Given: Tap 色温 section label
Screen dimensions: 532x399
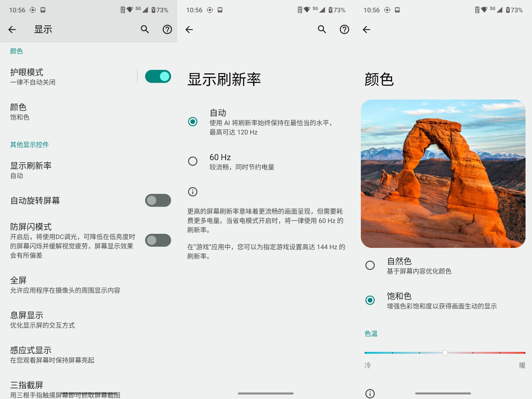Looking at the screenshot, I should [371, 333].
